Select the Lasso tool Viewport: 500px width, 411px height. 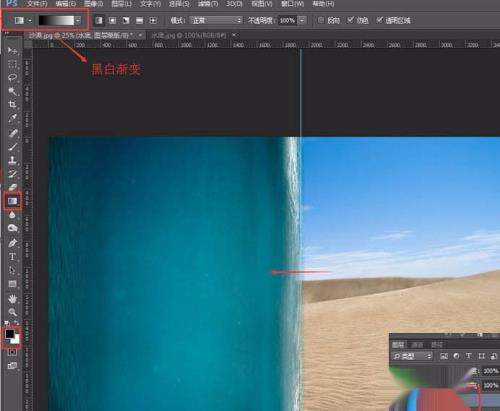(12, 78)
